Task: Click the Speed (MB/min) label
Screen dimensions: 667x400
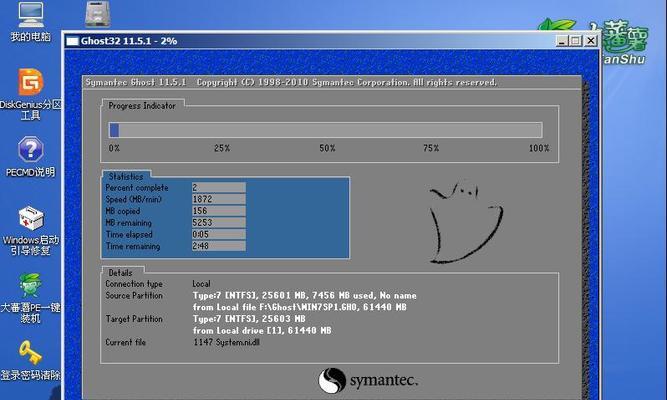Action: 134,199
